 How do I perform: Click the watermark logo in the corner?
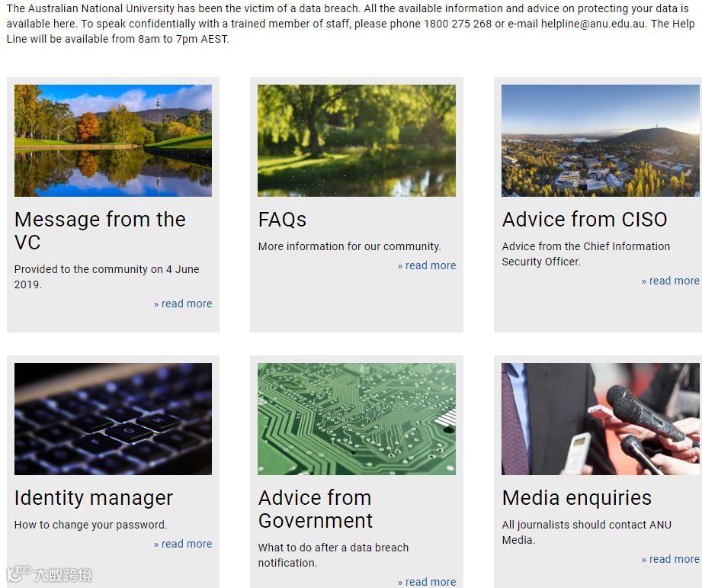click(50, 574)
